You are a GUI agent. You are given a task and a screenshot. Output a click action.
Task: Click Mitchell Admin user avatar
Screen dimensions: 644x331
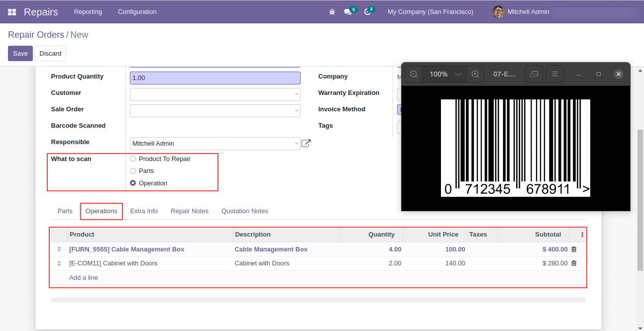[498, 11]
